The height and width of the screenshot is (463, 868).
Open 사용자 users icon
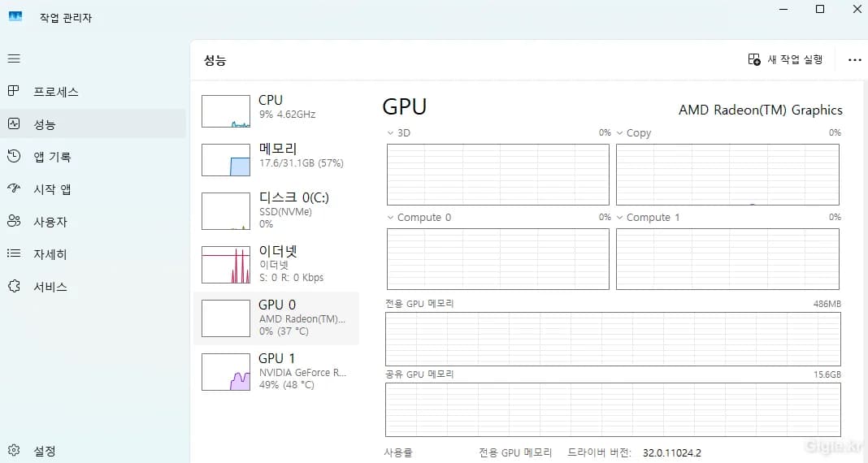click(x=14, y=221)
